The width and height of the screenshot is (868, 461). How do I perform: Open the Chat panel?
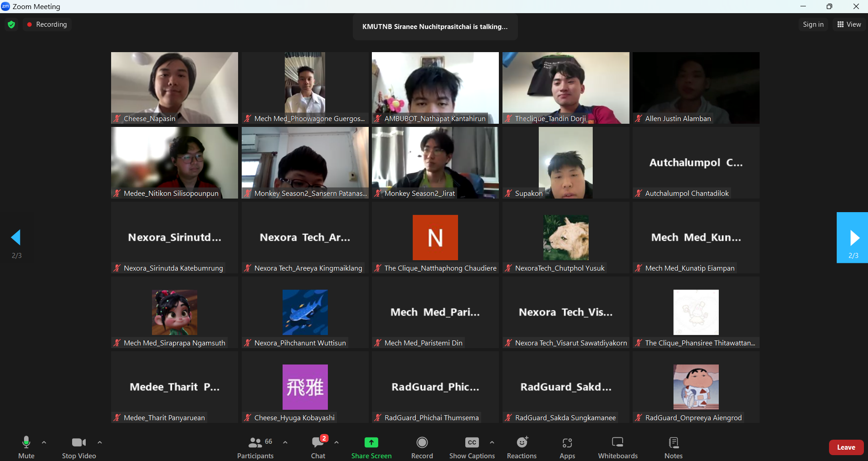click(318, 447)
